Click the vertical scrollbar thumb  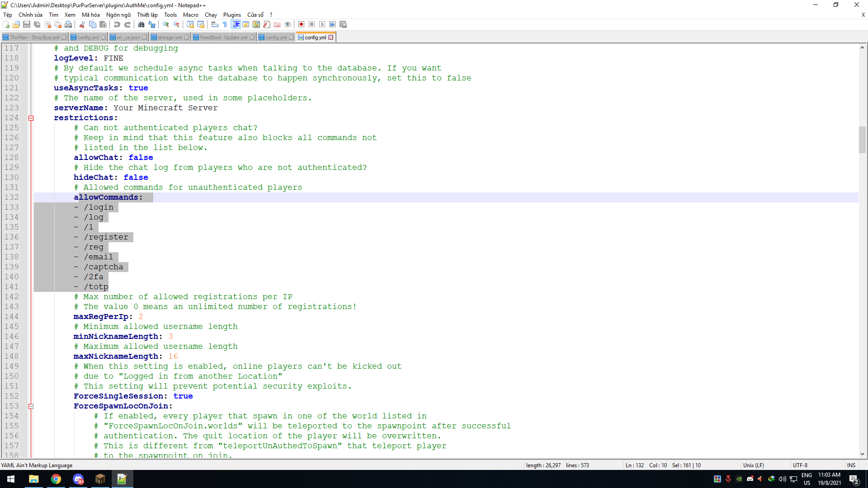pos(862,140)
